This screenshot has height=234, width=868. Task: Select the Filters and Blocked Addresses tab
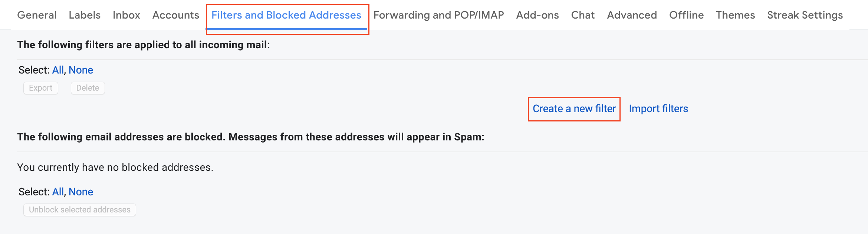click(x=286, y=15)
